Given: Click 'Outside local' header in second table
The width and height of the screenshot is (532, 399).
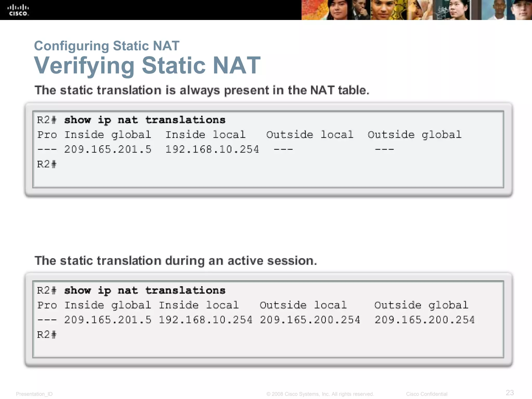Looking at the screenshot, I should (303, 305).
